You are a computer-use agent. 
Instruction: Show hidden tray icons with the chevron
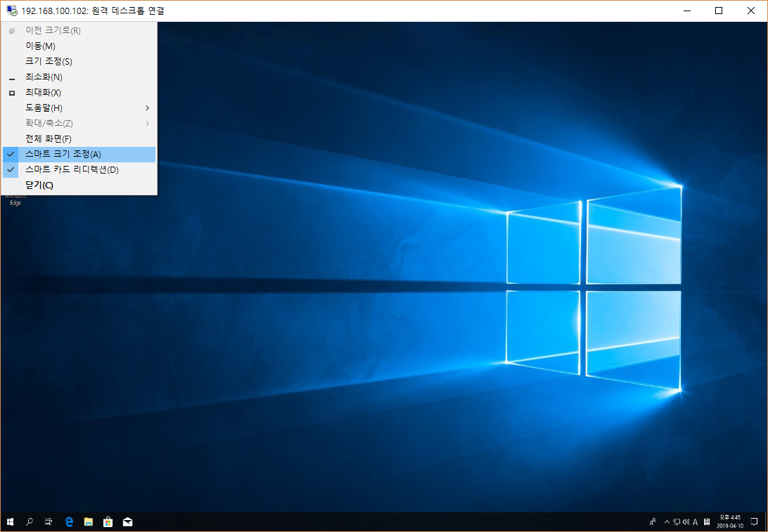click(x=667, y=521)
